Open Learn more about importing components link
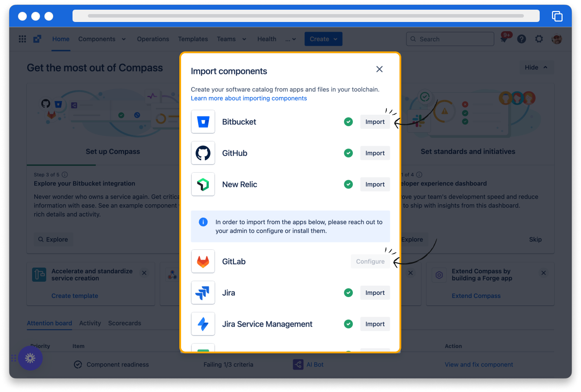 (249, 98)
